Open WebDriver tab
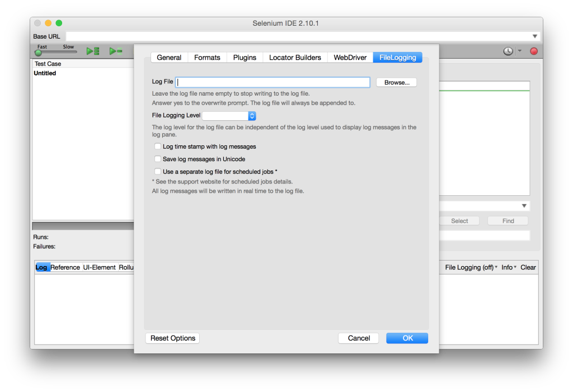Viewport: 573px width, 392px height. (x=350, y=58)
